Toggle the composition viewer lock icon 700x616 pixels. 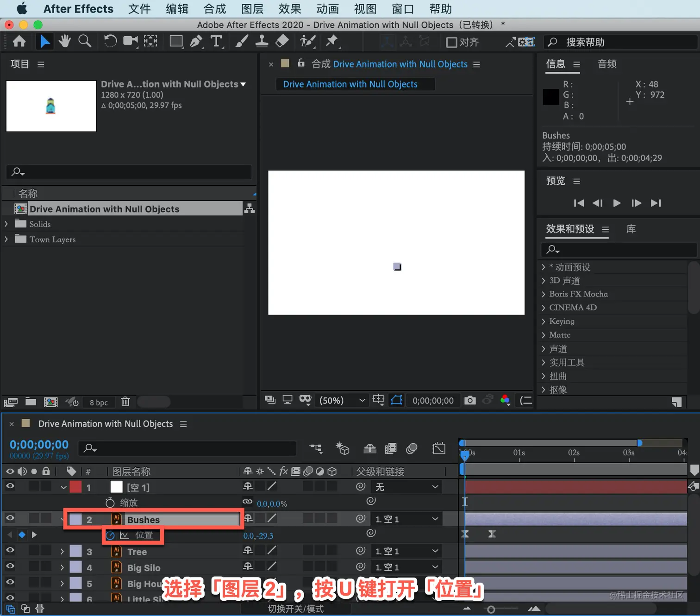click(x=301, y=63)
